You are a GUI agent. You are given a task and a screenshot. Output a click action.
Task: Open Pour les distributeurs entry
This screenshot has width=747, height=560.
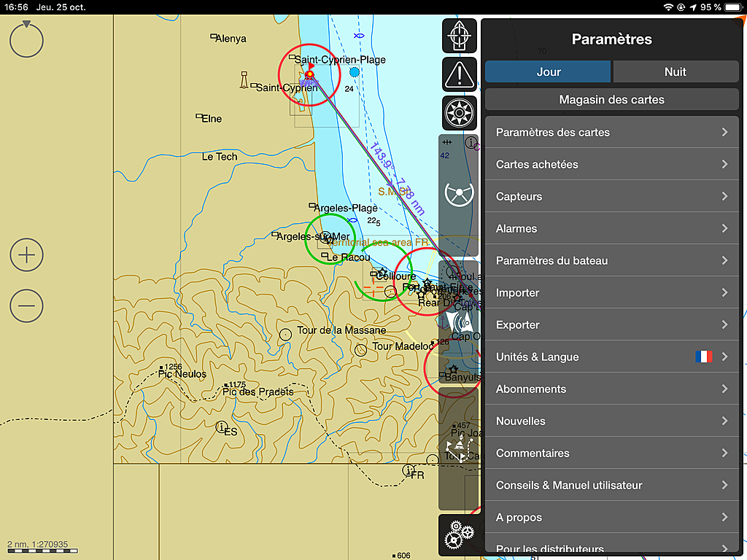(x=612, y=543)
